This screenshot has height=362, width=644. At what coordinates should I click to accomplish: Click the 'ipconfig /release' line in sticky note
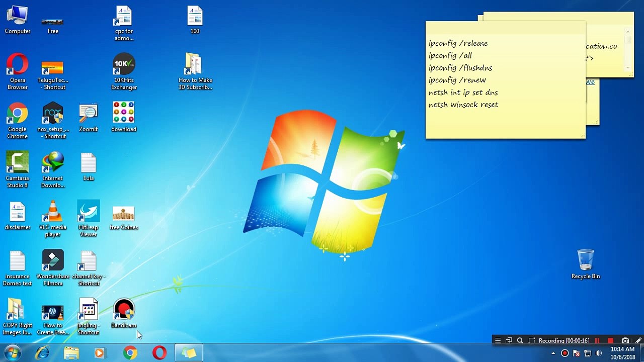(458, 43)
